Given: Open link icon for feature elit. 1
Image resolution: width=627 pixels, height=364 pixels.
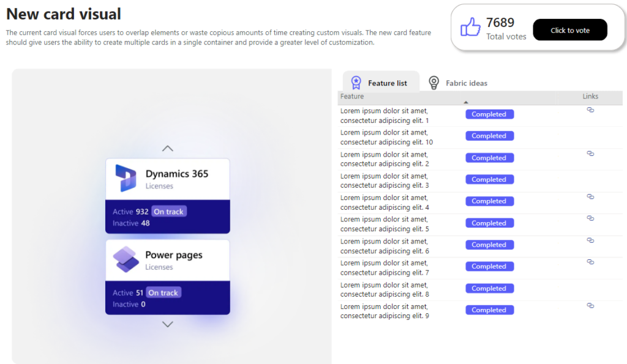Looking at the screenshot, I should pos(590,110).
